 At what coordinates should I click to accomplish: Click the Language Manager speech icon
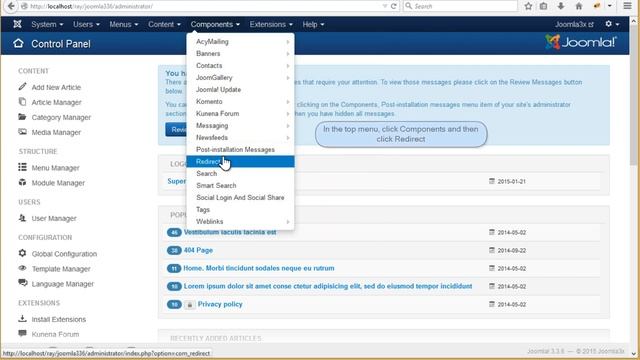[x=22, y=283]
